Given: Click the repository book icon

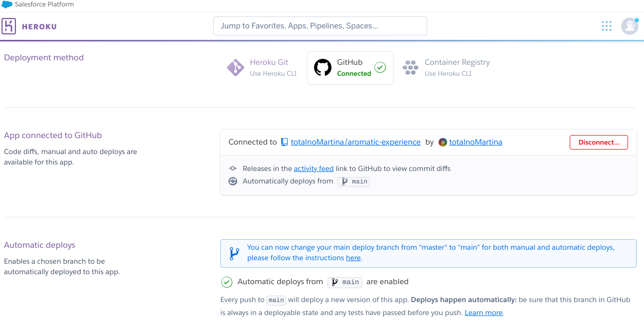Looking at the screenshot, I should (x=285, y=142).
